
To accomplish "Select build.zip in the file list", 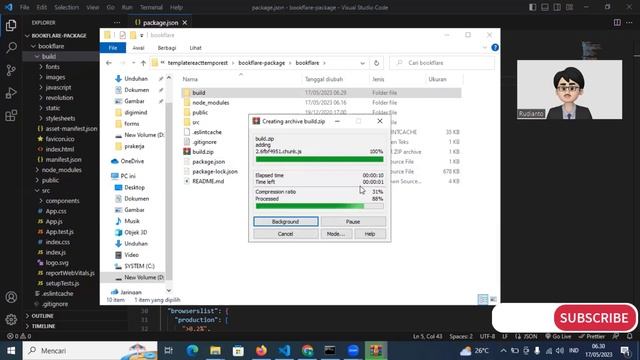I will click(203, 152).
